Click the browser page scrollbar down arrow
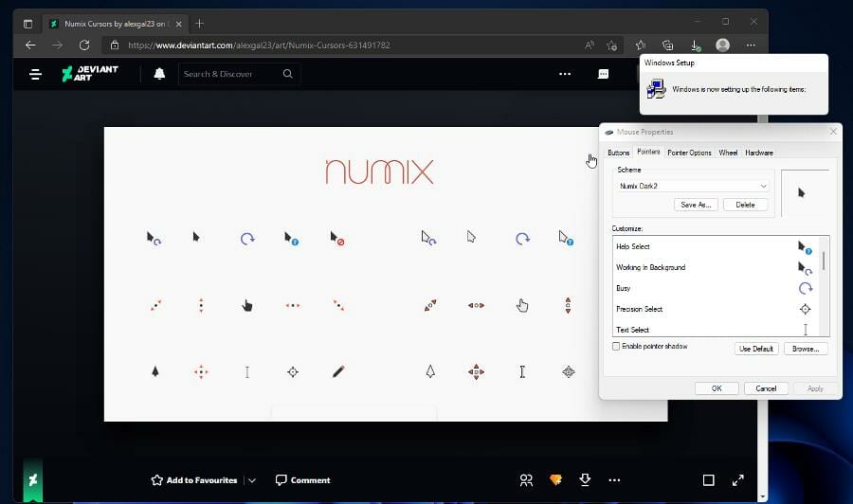The height and width of the screenshot is (504, 853). click(x=762, y=497)
